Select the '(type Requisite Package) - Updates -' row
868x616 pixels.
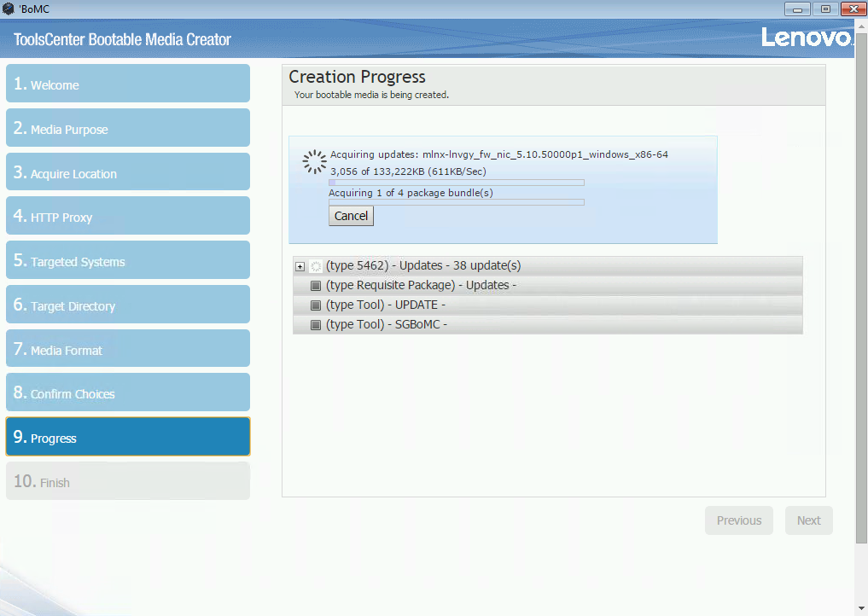[x=547, y=286]
